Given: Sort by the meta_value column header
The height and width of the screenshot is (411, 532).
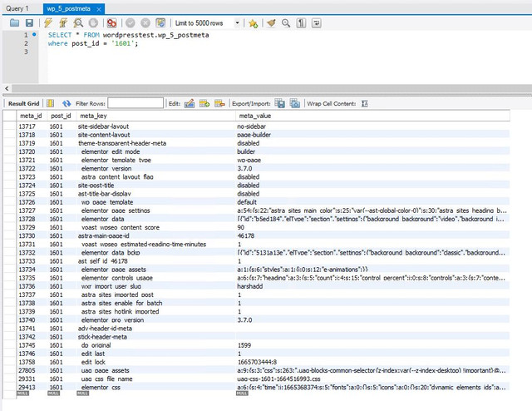Looking at the screenshot, I should point(372,116).
